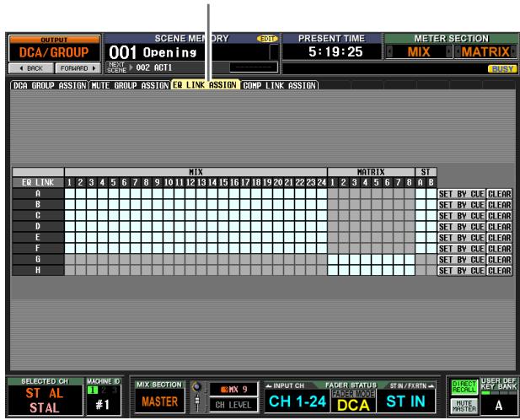Click SET BY CUE for link A
The image size is (520, 420).
(461, 194)
